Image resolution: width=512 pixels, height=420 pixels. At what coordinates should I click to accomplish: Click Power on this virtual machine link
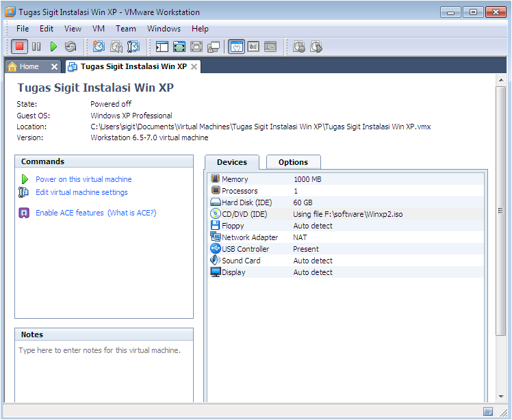[84, 179]
